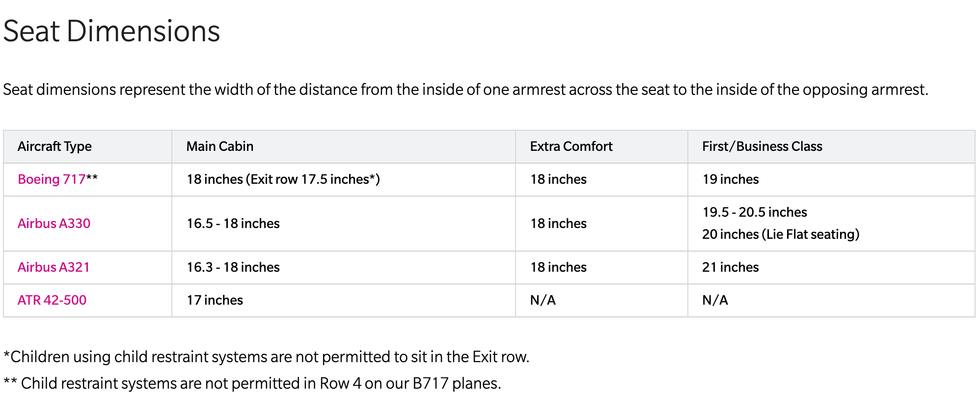Select the "16.3 - 18 inches" A321 cell

click(x=233, y=267)
